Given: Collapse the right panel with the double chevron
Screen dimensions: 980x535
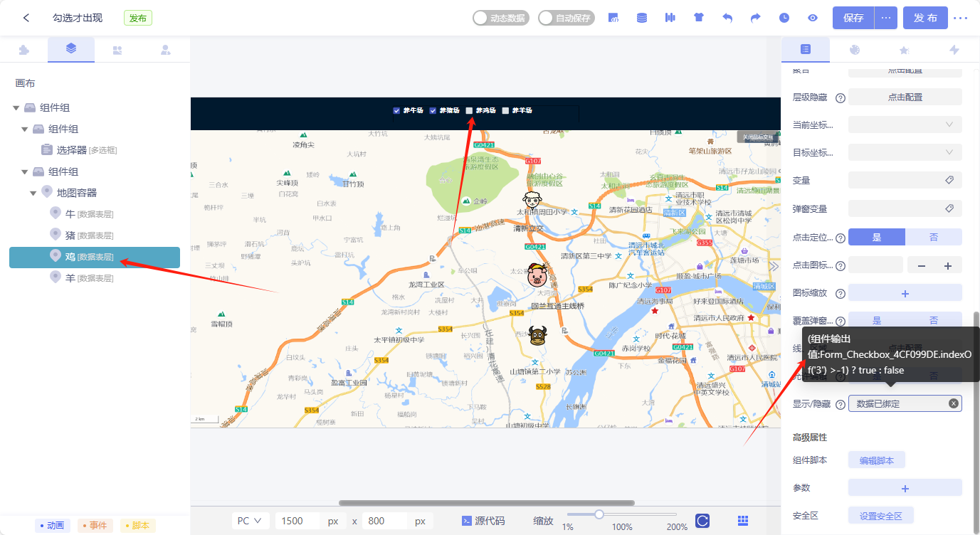Looking at the screenshot, I should [774, 266].
